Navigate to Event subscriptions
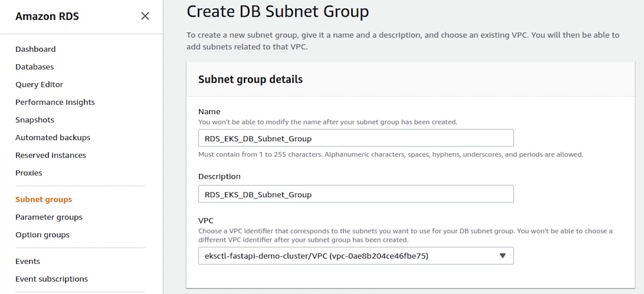This screenshot has height=294, width=644. click(x=52, y=279)
